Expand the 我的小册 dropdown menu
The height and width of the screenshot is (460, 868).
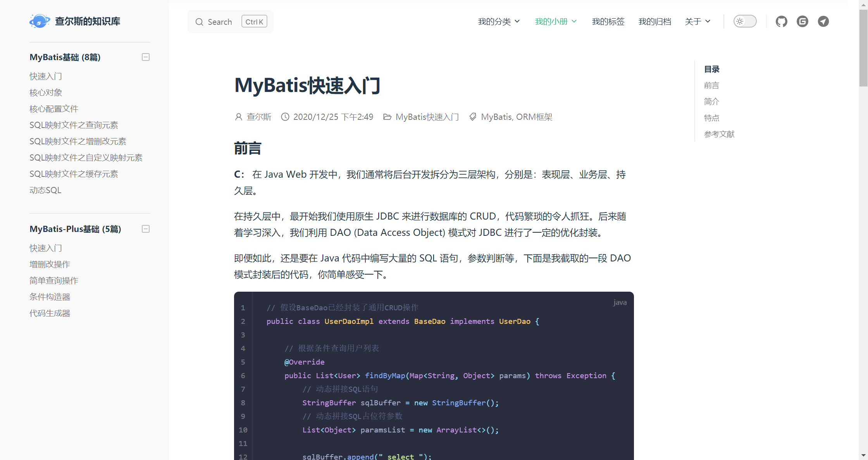point(555,22)
